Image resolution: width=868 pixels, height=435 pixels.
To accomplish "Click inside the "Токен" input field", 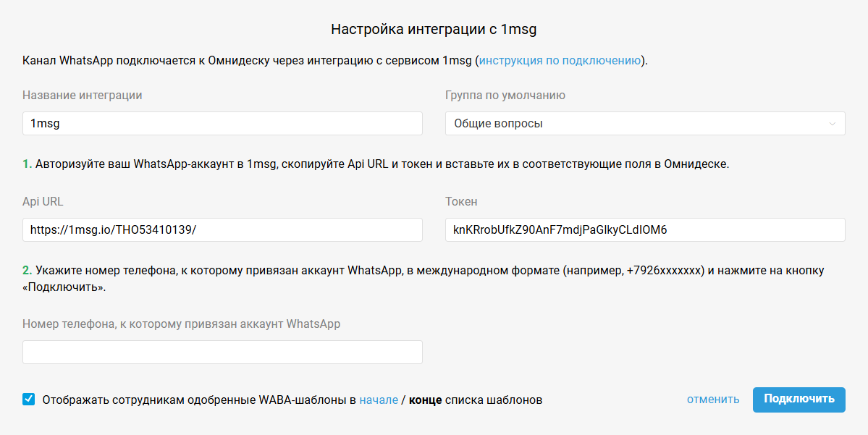I will point(644,229).
